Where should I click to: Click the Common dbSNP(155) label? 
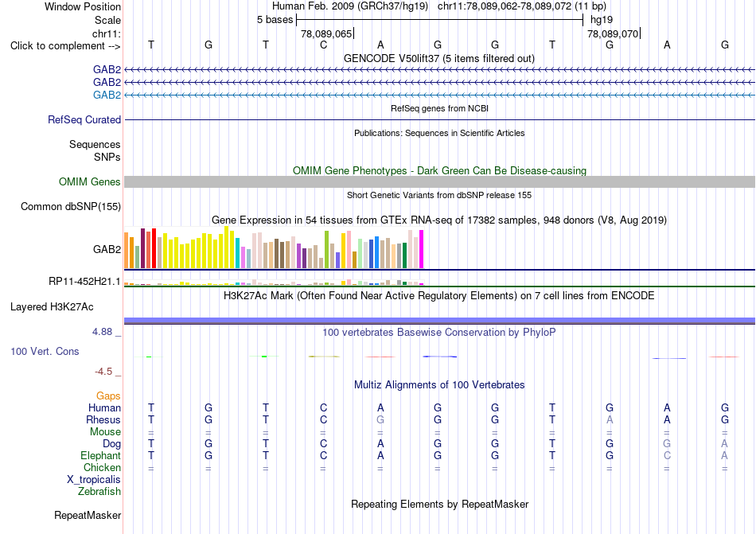click(71, 207)
